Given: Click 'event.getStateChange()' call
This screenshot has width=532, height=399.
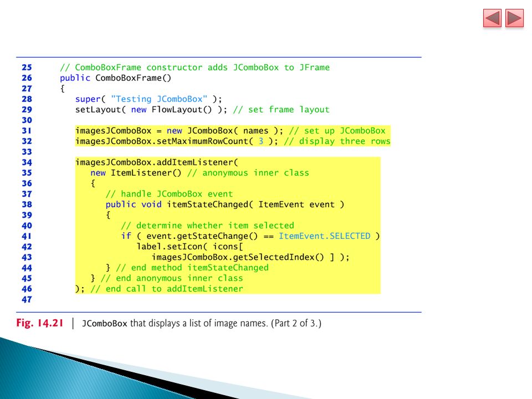Looking at the screenshot, I should pos(202,236).
